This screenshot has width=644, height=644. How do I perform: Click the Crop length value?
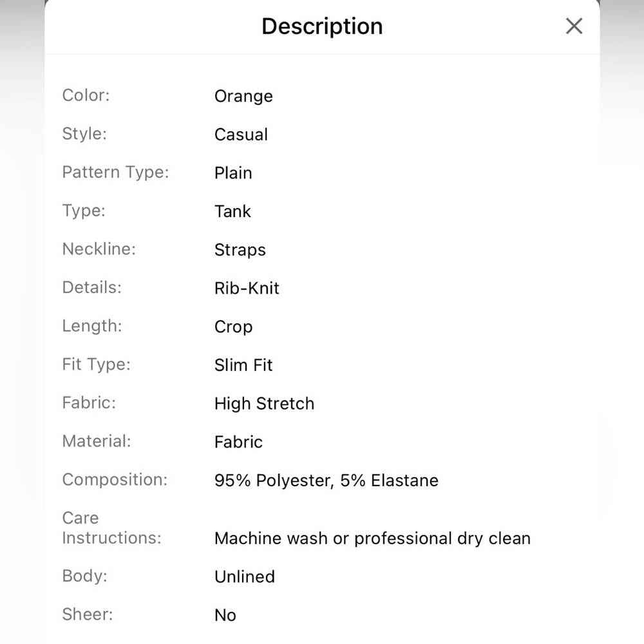[x=233, y=327]
